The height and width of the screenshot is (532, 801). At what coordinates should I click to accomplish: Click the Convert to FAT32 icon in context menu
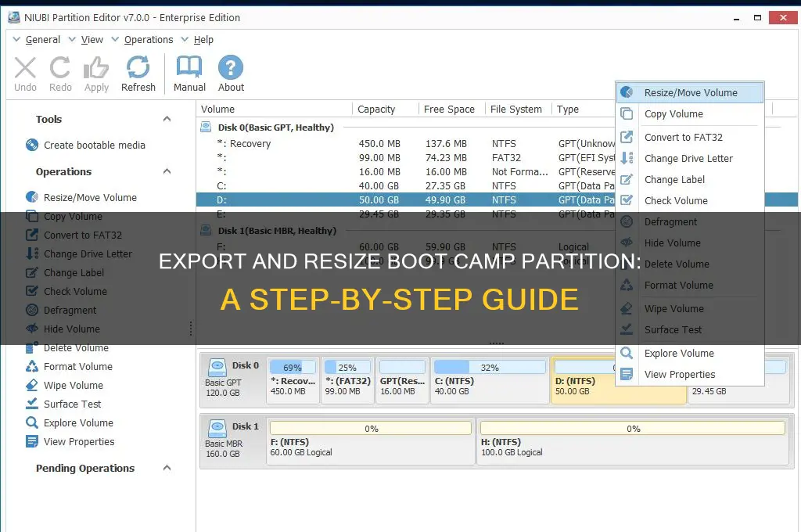[627, 137]
